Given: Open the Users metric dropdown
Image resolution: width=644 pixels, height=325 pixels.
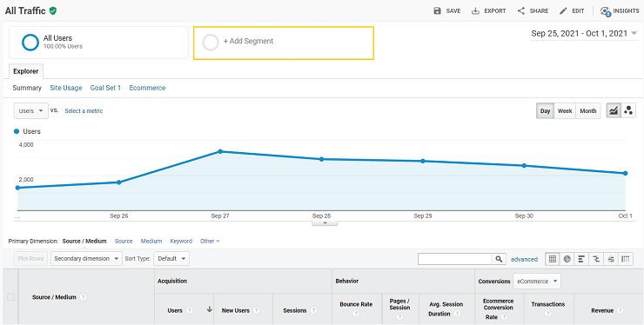Looking at the screenshot, I should click(x=30, y=111).
